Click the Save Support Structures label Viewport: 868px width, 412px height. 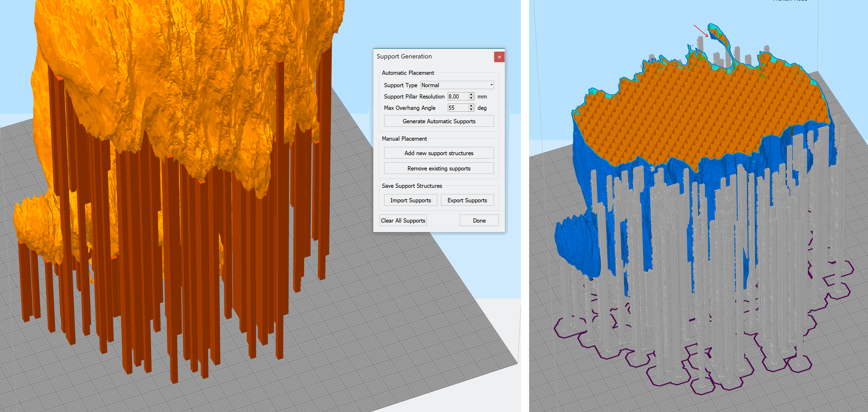coord(412,186)
